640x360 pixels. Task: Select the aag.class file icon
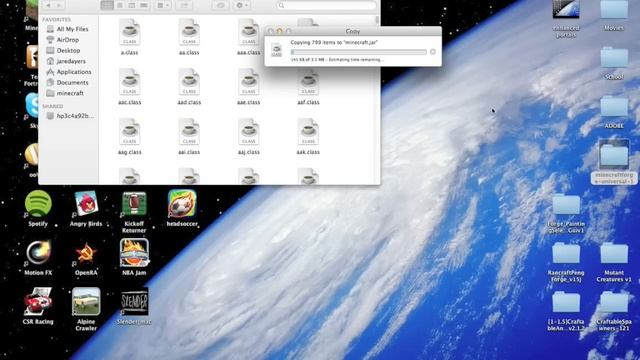point(129,132)
